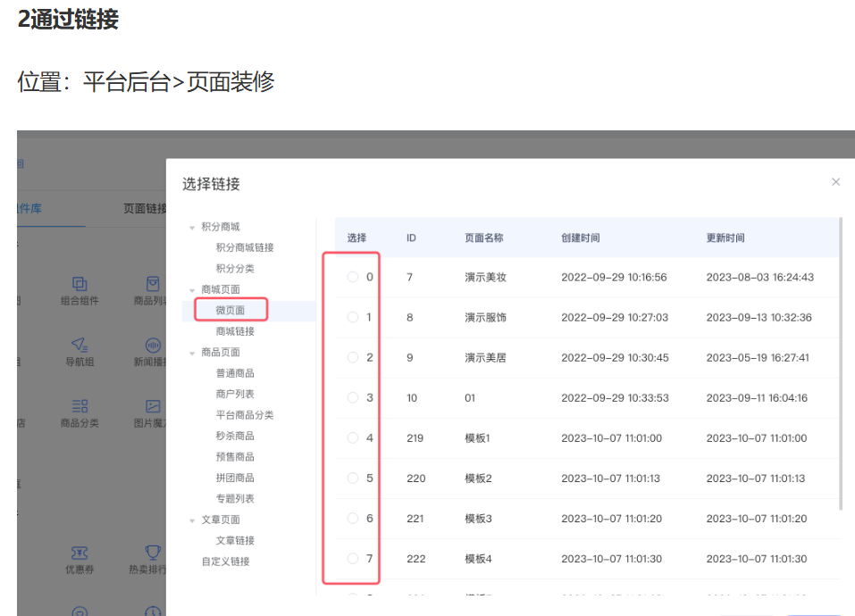The image size is (855, 616).
Task: Click page name 模板4
Action: point(478,559)
